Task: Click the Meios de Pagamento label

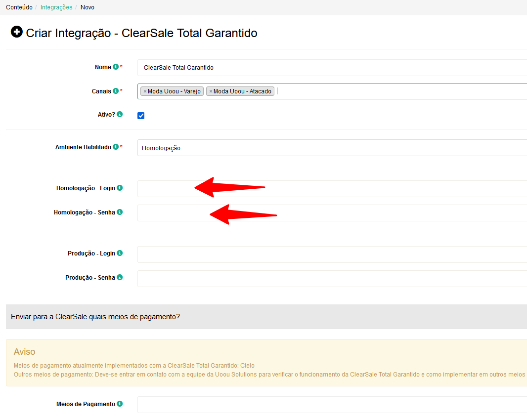Action: [86, 404]
